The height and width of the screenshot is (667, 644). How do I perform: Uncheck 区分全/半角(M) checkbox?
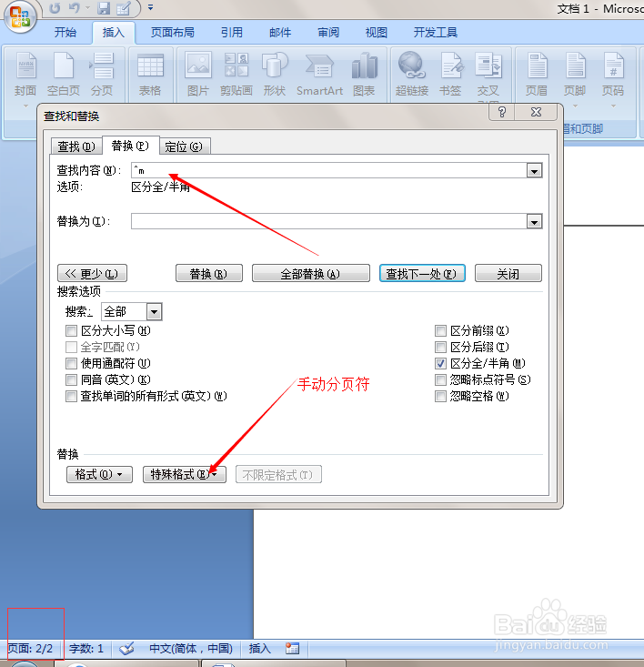tap(441, 363)
